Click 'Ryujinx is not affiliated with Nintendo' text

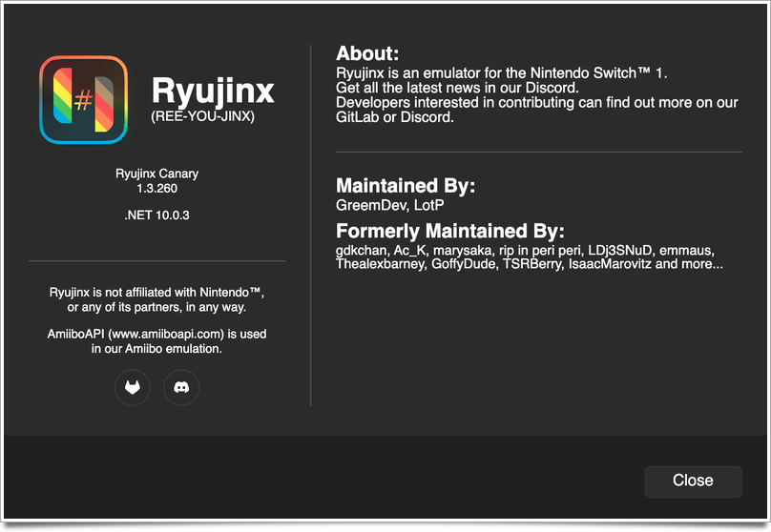156,293
